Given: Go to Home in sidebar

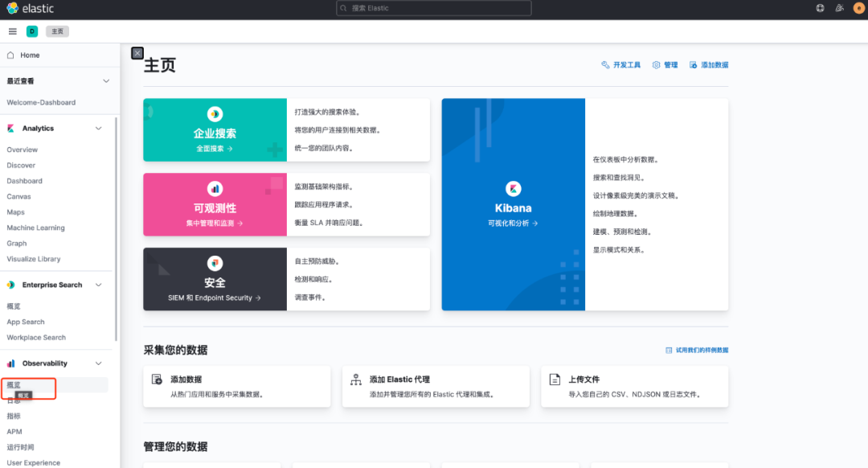Looking at the screenshot, I should (x=30, y=55).
